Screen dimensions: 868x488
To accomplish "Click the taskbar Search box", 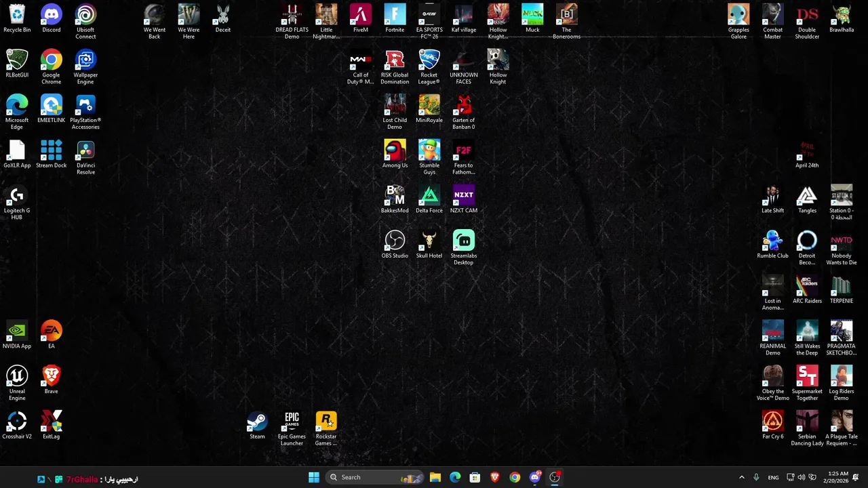I will point(374,477).
